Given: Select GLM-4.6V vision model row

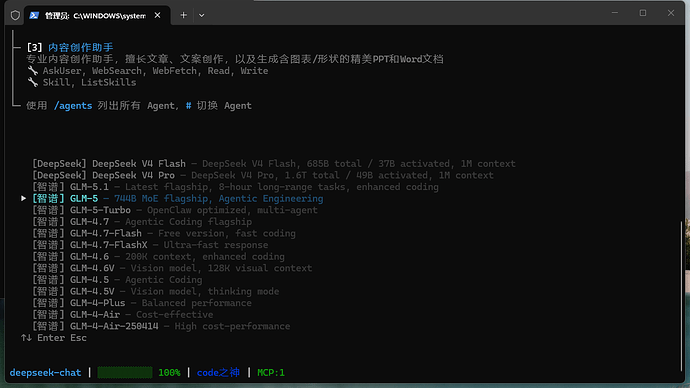Looking at the screenshot, I should click(172, 268).
